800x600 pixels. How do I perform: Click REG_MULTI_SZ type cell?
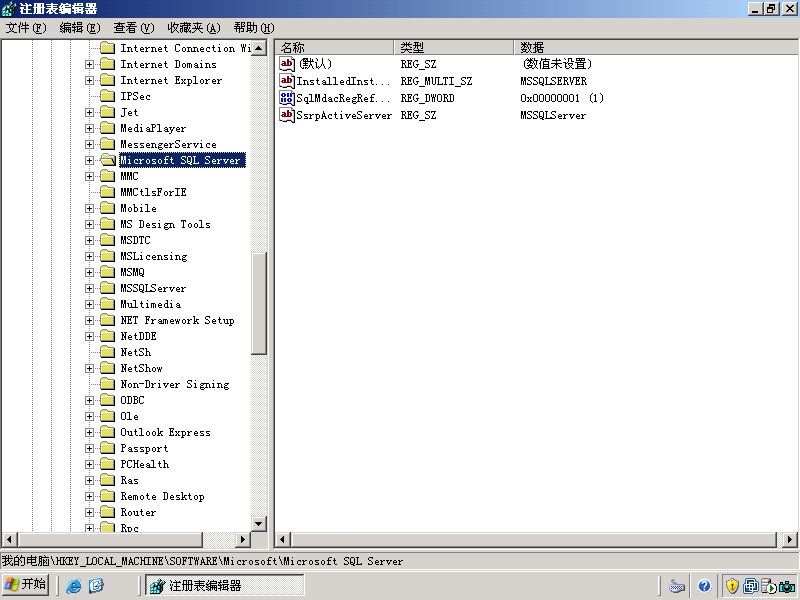click(436, 81)
